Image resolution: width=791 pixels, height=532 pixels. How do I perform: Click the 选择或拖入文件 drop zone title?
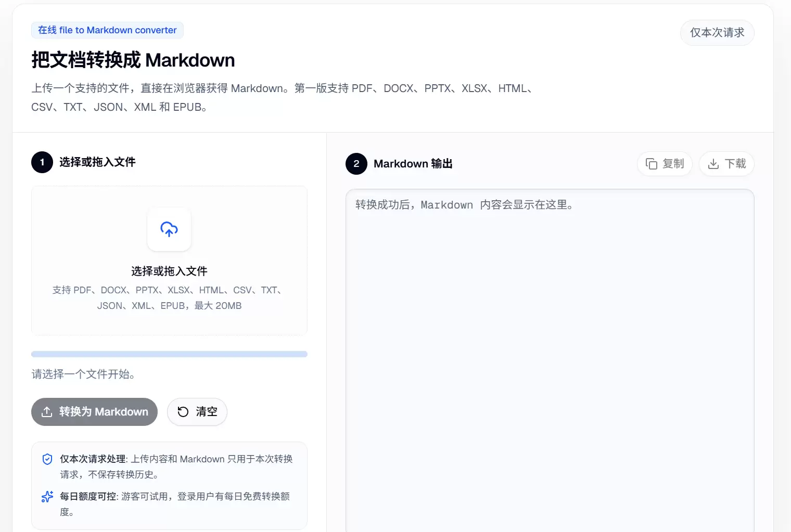(x=169, y=271)
